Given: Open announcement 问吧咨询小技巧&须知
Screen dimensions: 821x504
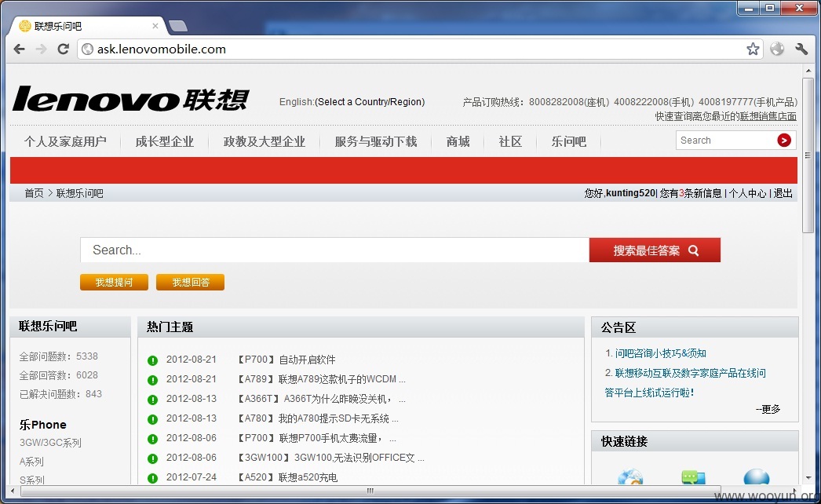Looking at the screenshot, I should (660, 353).
